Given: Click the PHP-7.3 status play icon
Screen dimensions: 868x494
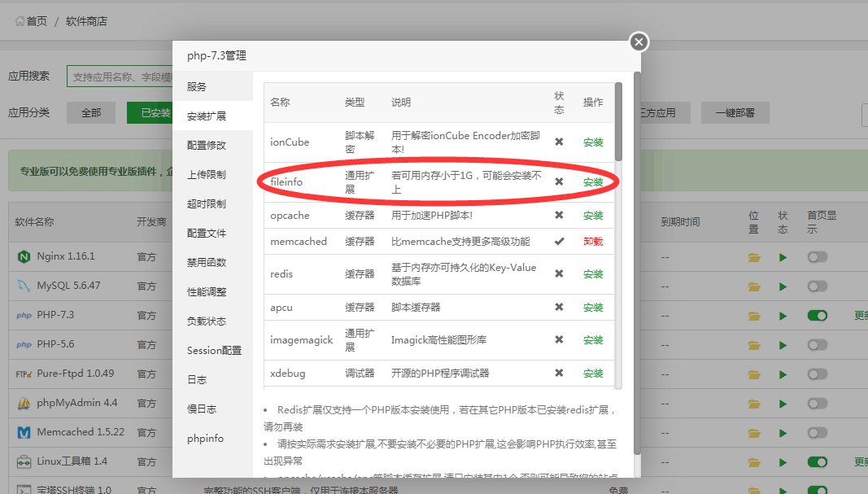Looking at the screenshot, I should point(783,316).
